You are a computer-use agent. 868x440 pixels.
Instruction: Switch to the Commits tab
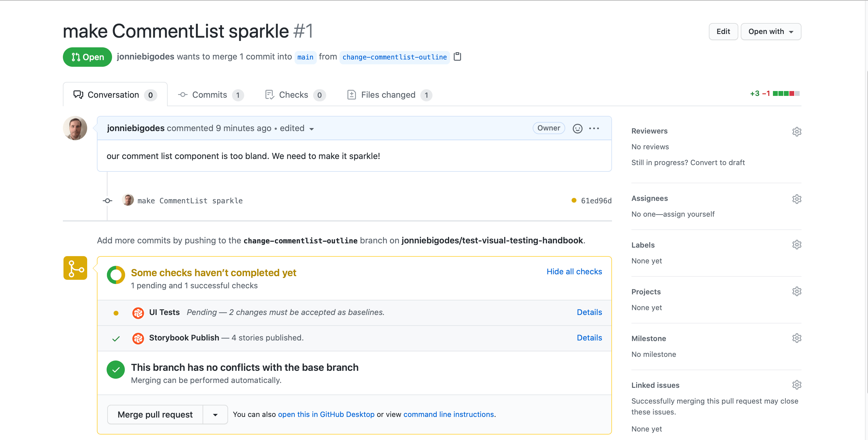pos(210,94)
